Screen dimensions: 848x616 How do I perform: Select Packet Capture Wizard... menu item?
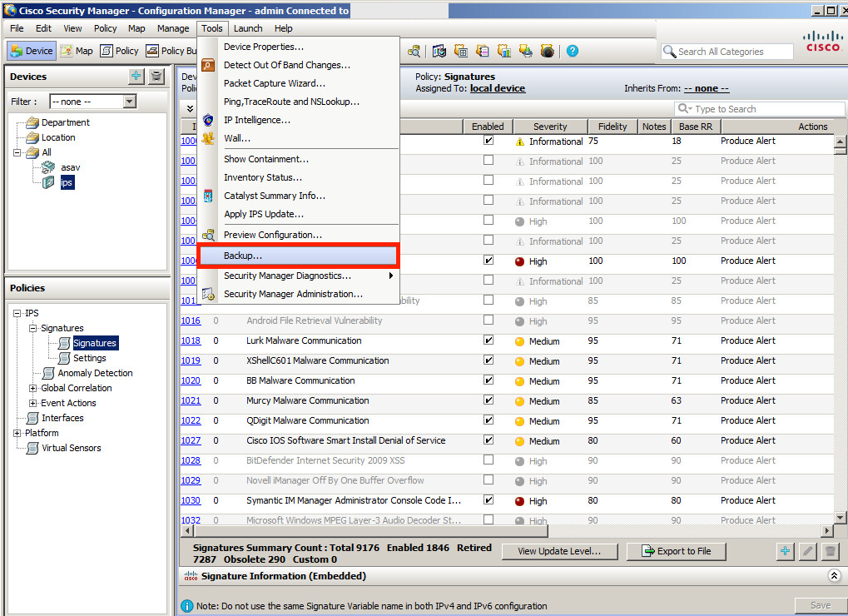299,83
